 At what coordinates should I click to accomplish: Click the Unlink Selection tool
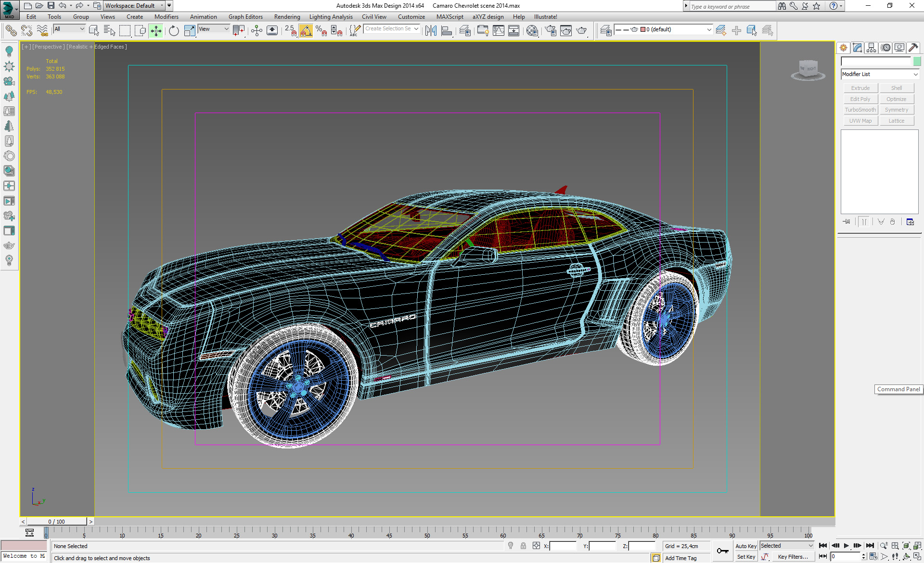coord(26,31)
